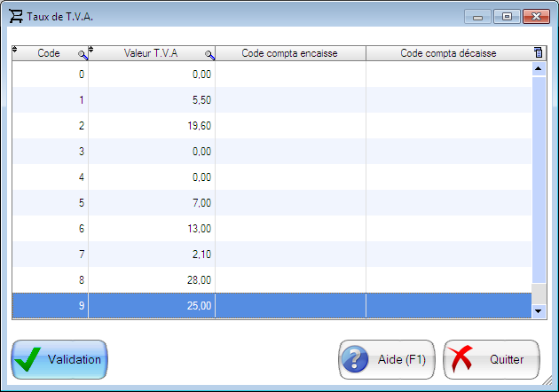Click the Code compta décaisse column header
This screenshot has width=559, height=392.
click(x=447, y=54)
